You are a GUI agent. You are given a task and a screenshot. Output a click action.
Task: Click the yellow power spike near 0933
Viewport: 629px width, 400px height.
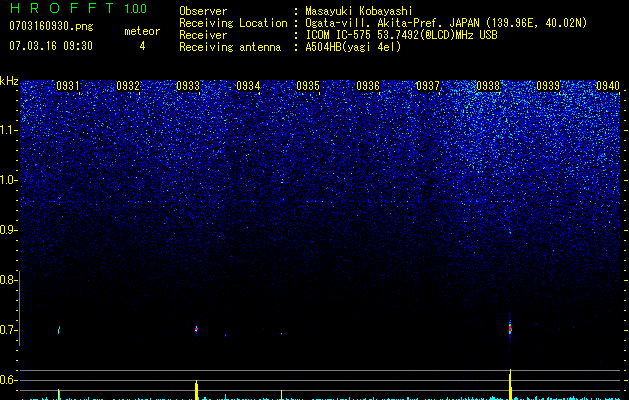pyautogui.click(x=197, y=390)
